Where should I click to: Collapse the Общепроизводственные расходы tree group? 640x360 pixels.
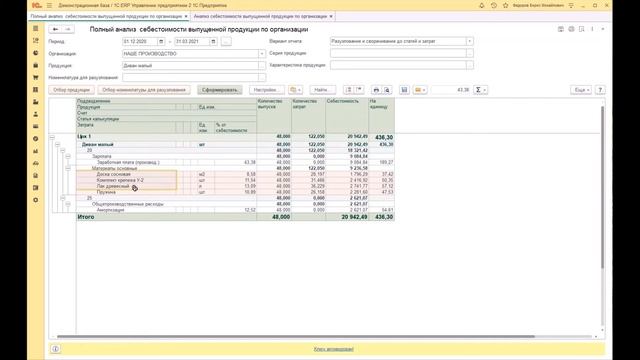click(x=68, y=204)
